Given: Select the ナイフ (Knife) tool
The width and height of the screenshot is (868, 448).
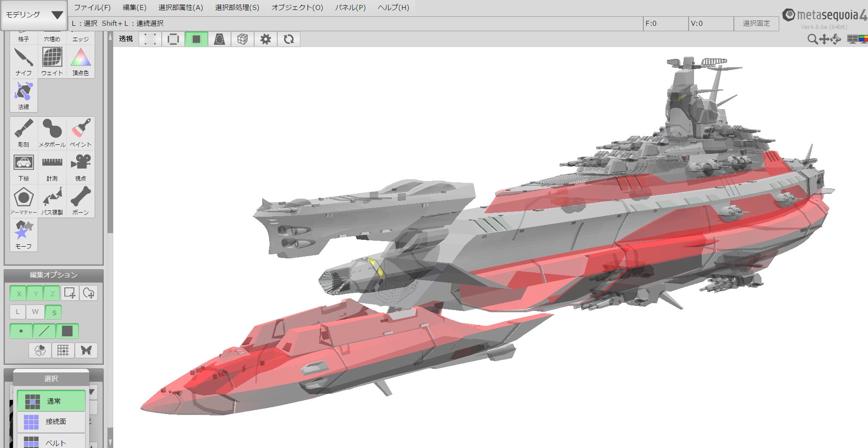Looking at the screenshot, I should [24, 62].
